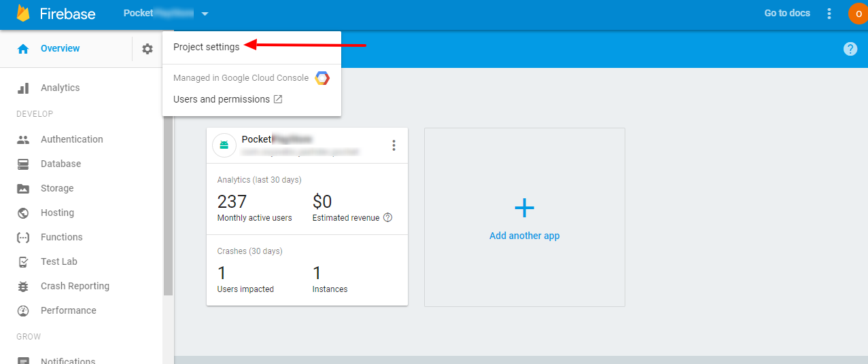Open Analytics in the sidebar
The image size is (868, 364).
tap(60, 88)
